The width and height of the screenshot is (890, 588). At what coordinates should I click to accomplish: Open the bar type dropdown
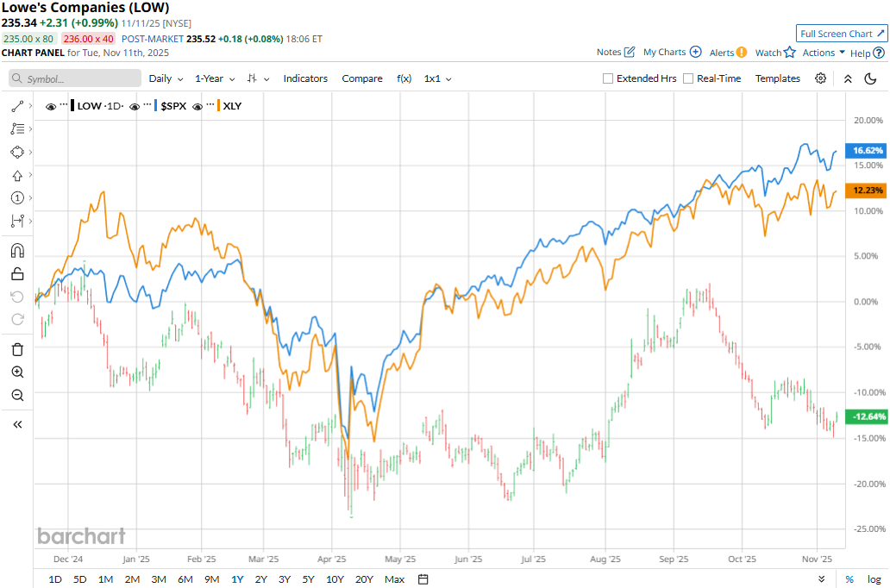[258, 79]
